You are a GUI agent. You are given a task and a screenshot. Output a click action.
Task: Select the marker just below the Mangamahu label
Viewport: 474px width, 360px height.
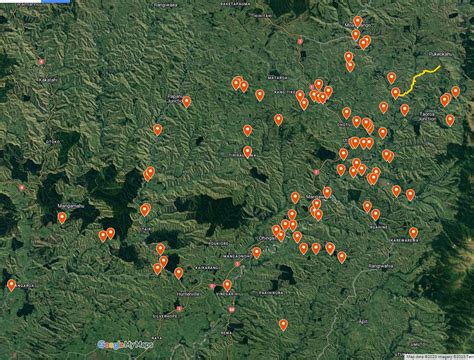pyautogui.click(x=62, y=217)
